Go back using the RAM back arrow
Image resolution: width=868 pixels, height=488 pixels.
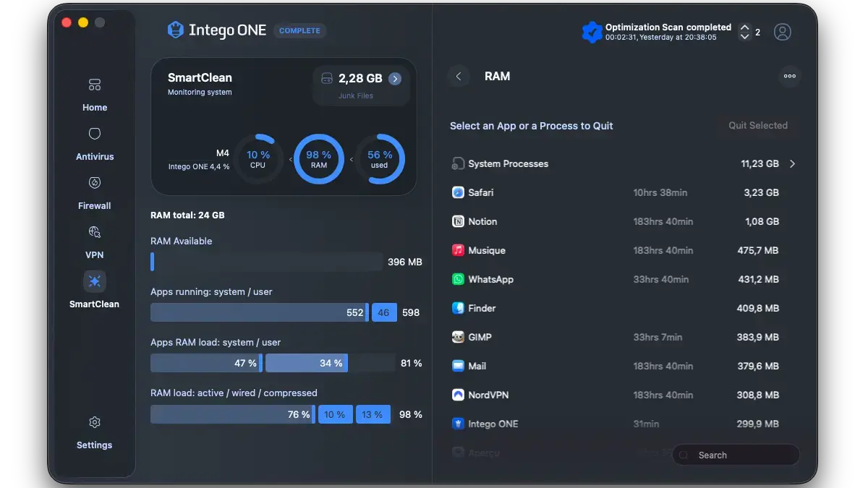[x=458, y=76]
